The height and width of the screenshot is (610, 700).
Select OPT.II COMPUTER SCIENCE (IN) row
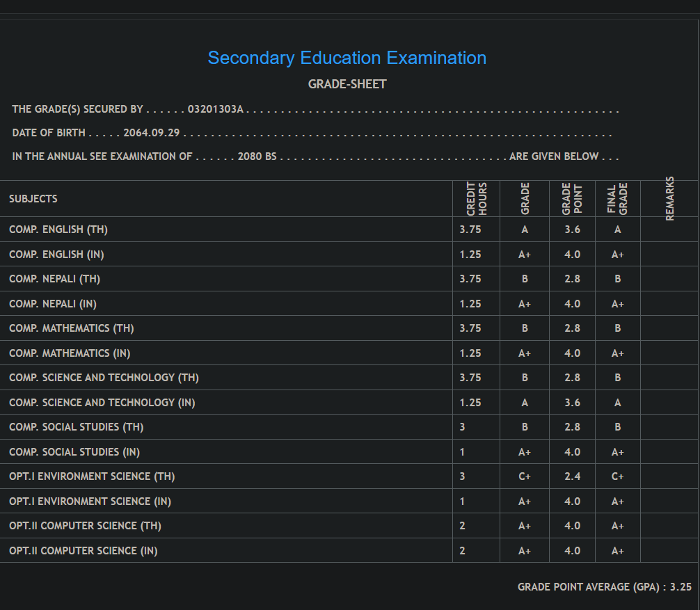click(x=83, y=551)
